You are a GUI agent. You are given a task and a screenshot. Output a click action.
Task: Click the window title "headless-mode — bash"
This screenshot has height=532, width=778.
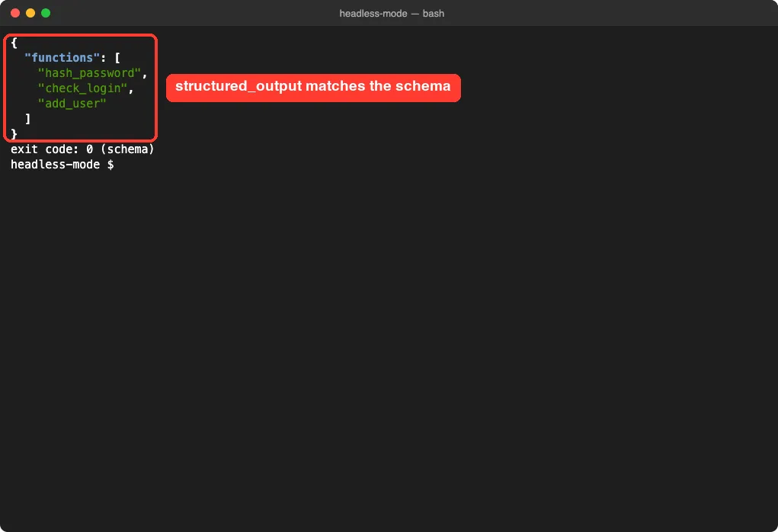pyautogui.click(x=392, y=14)
